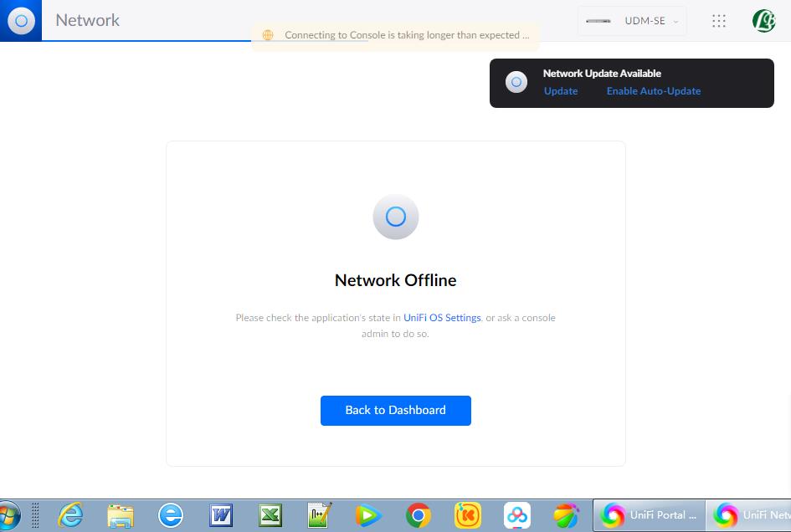
Task: Open Windows Explorer file manager
Action: click(121, 516)
